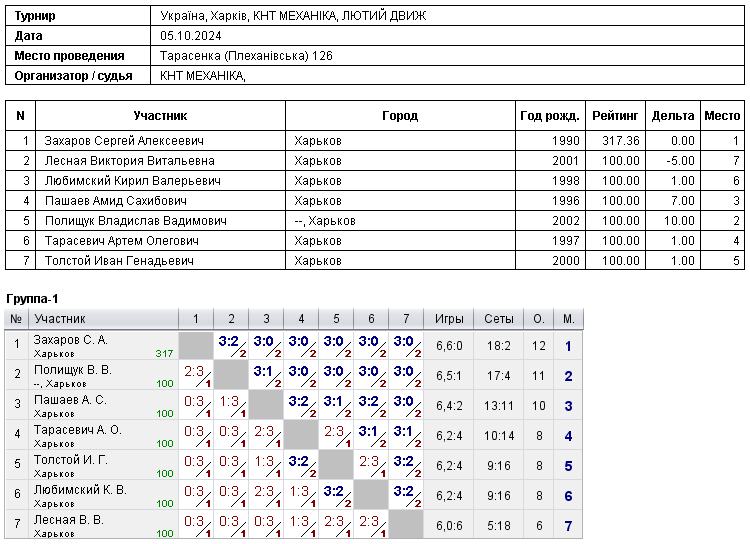This screenshot has height=544, width=750.
Task: Click Захаров vs Полищук 3:2 score cell
Action: [x=231, y=346]
